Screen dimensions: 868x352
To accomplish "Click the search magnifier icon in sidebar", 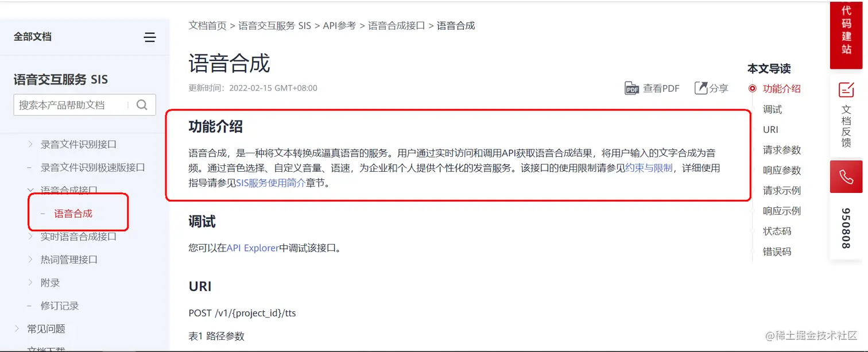I will pyautogui.click(x=142, y=105).
